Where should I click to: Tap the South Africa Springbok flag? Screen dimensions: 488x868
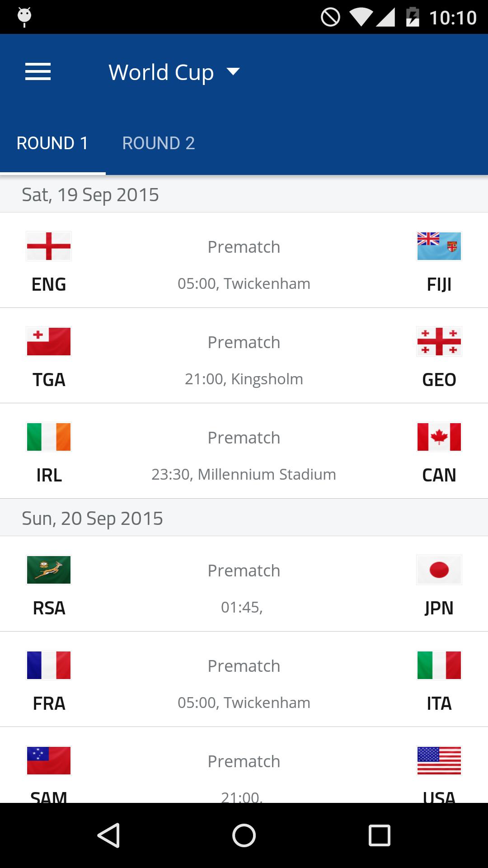49,570
